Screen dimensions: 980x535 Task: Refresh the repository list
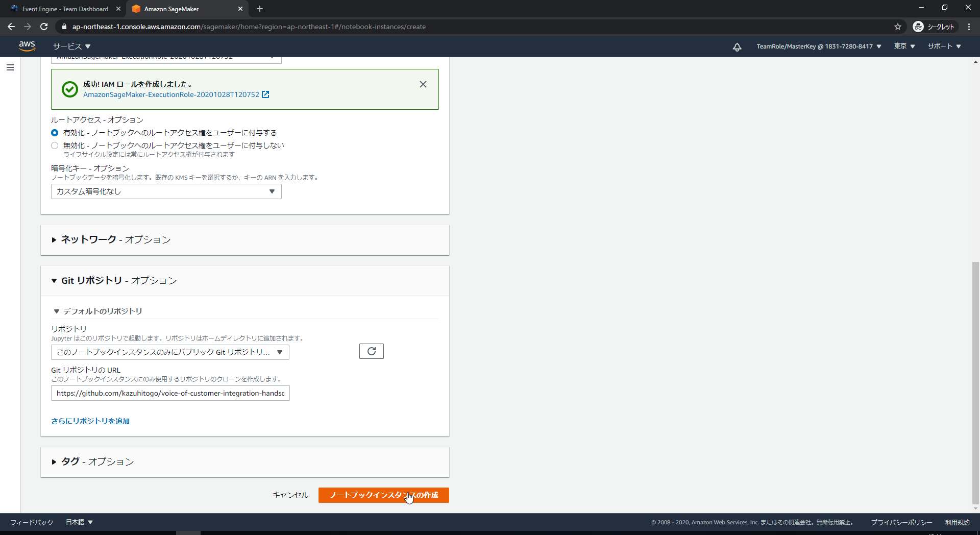click(372, 351)
